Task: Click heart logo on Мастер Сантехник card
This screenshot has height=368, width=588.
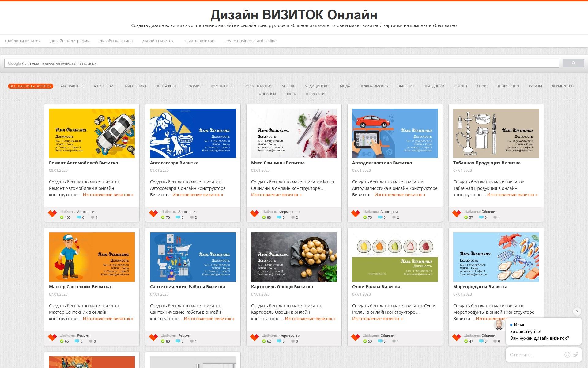Action: pos(52,337)
